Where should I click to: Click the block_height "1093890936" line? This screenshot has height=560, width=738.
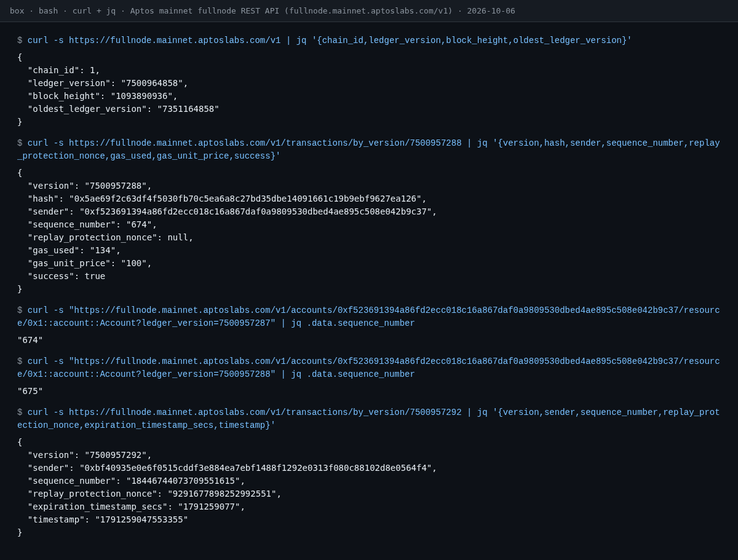[103, 96]
